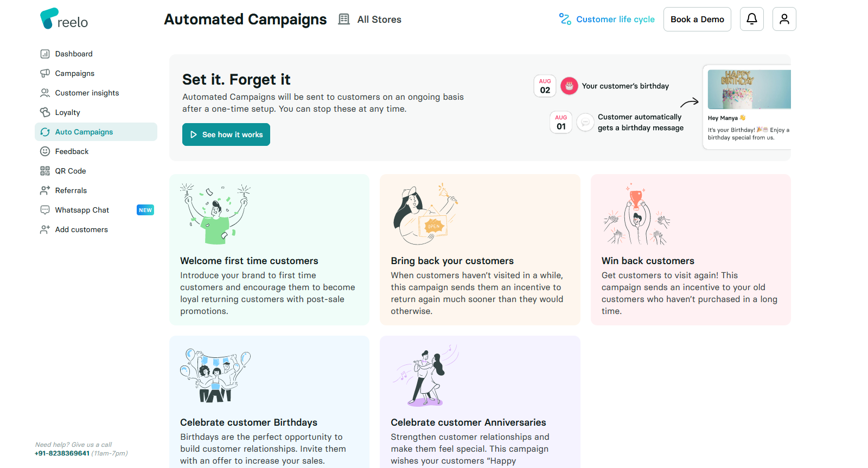Click the Feedback smiley icon
868x468 pixels.
pos(45,151)
